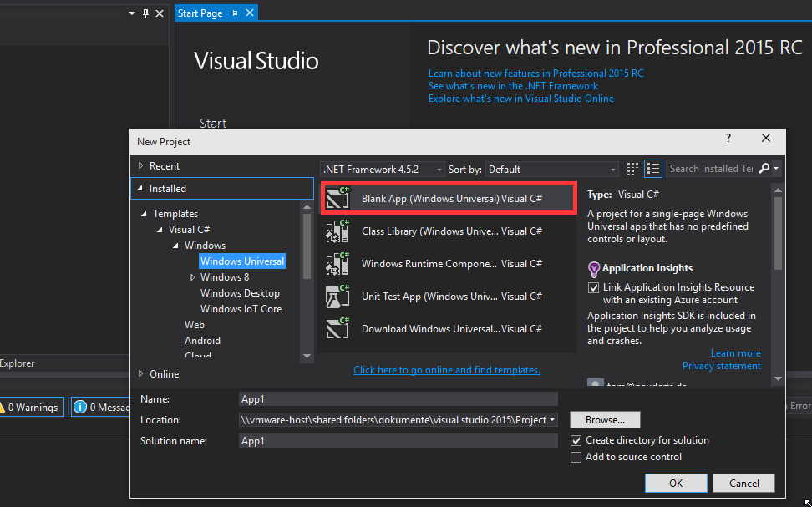Click the warning icon beside 0 Warnings
This screenshot has height=507, width=812.
pos(2,407)
